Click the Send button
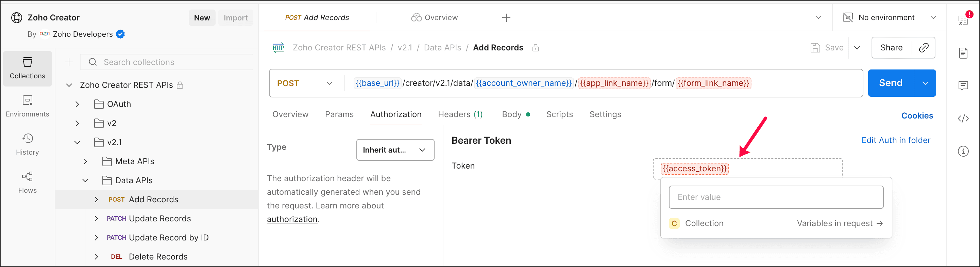980x267 pixels. coord(890,83)
